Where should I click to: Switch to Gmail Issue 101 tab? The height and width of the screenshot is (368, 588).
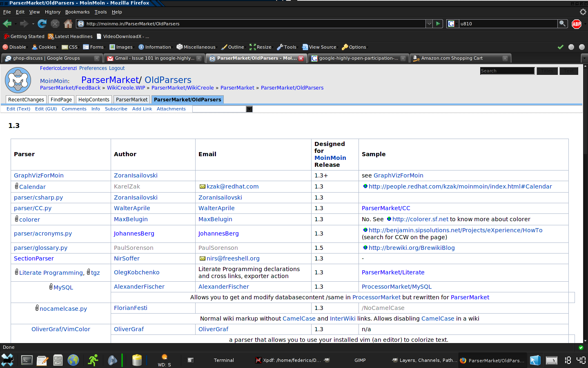(154, 58)
